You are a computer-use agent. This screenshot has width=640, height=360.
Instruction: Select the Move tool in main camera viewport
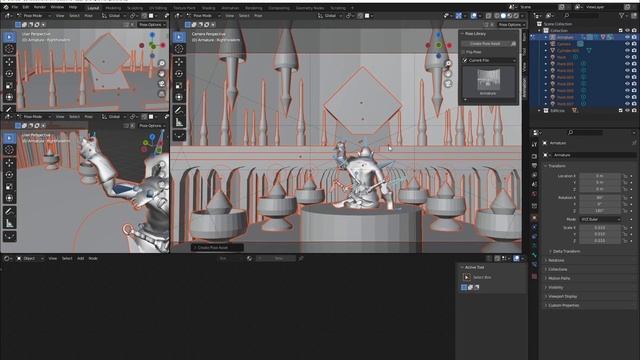click(x=179, y=62)
